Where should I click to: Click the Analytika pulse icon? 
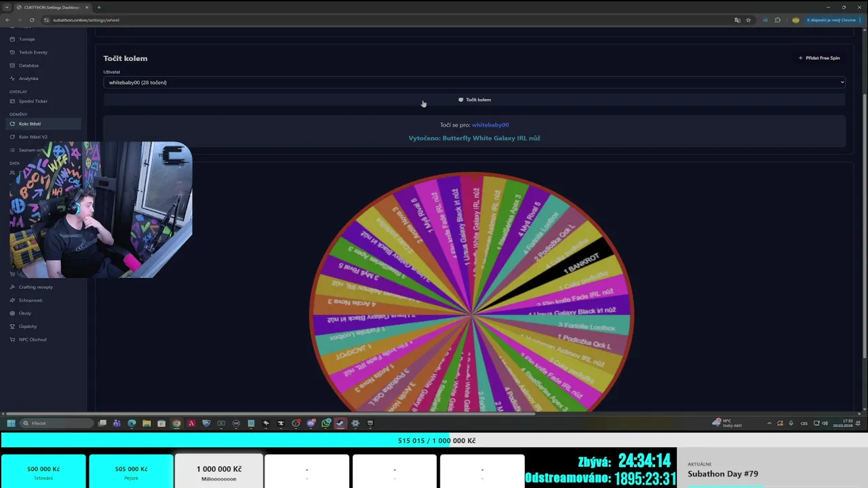(x=12, y=79)
